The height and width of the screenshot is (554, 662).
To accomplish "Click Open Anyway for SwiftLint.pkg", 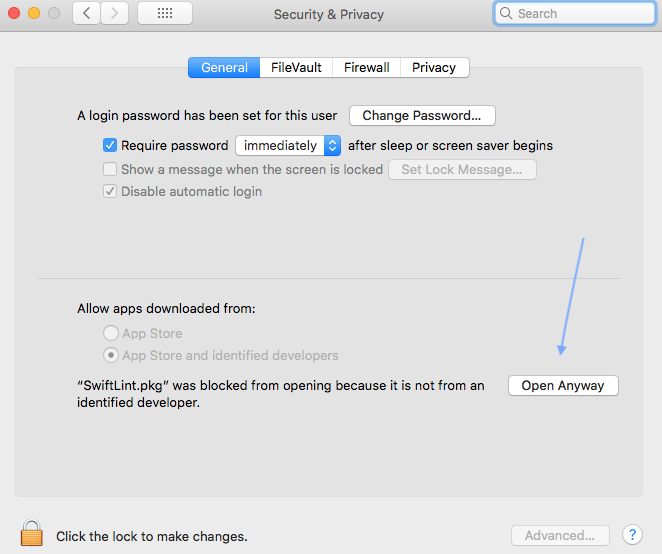I will coord(563,386).
